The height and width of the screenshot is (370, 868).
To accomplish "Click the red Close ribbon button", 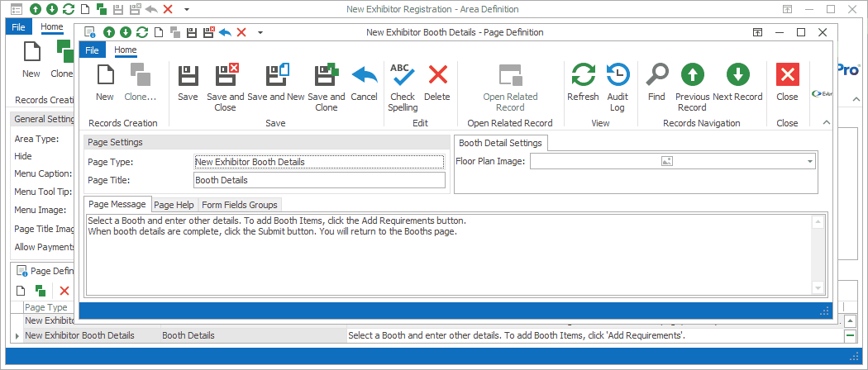I will (787, 83).
